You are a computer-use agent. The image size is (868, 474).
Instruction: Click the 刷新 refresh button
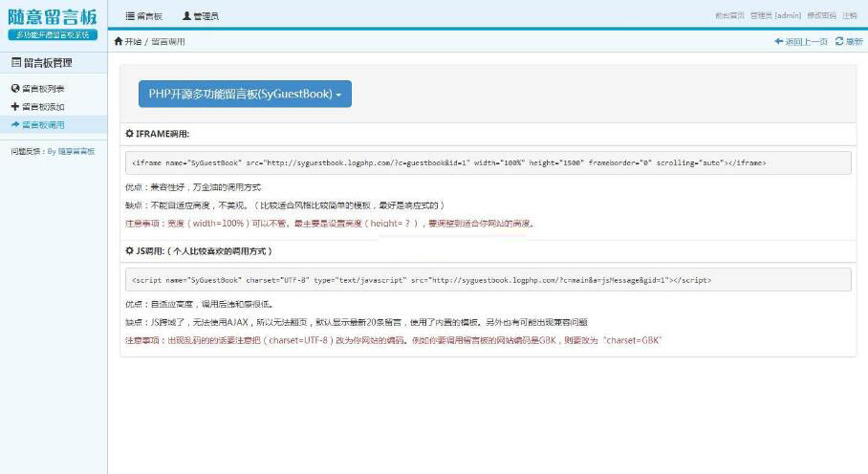click(849, 41)
